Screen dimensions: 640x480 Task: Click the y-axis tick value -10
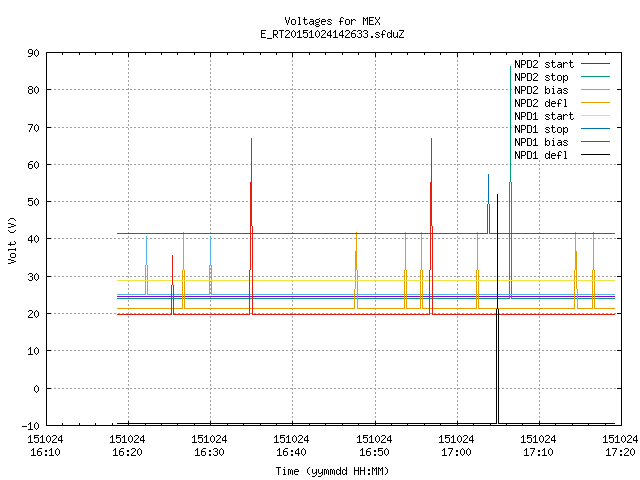point(31,426)
